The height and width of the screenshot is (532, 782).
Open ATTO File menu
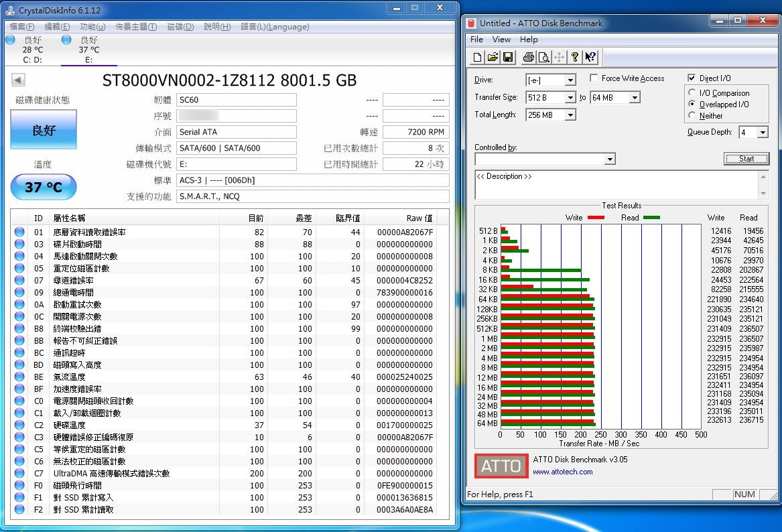(x=477, y=40)
